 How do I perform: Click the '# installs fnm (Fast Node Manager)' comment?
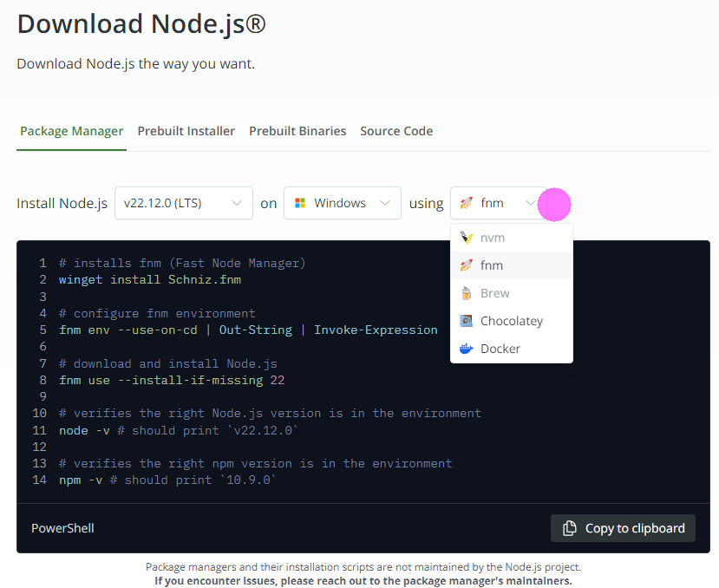point(182,264)
